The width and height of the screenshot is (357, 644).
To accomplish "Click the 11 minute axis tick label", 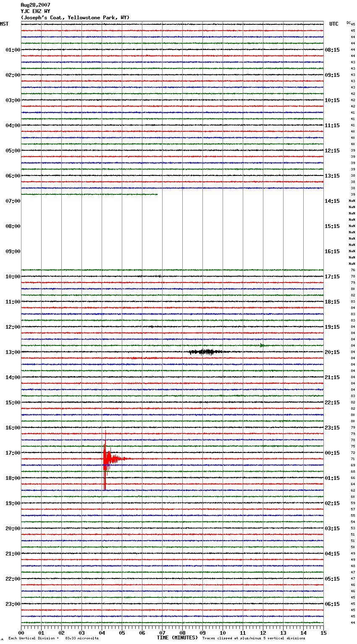I will click(x=243, y=633).
